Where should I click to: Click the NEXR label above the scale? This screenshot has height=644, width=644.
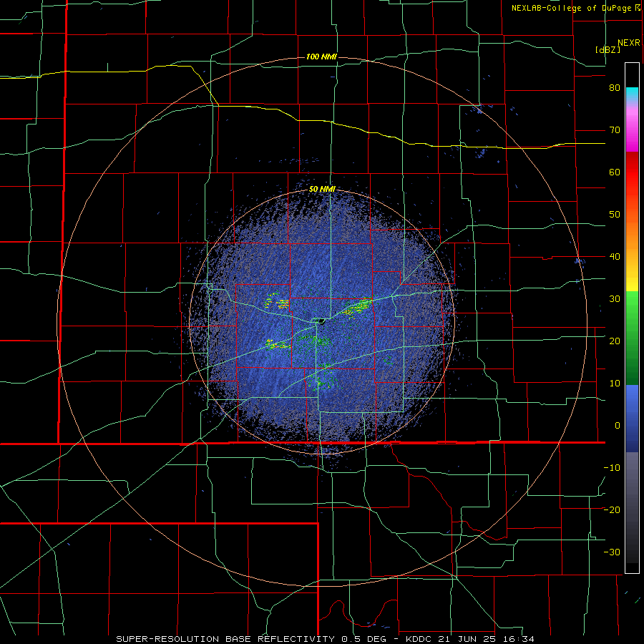point(629,43)
